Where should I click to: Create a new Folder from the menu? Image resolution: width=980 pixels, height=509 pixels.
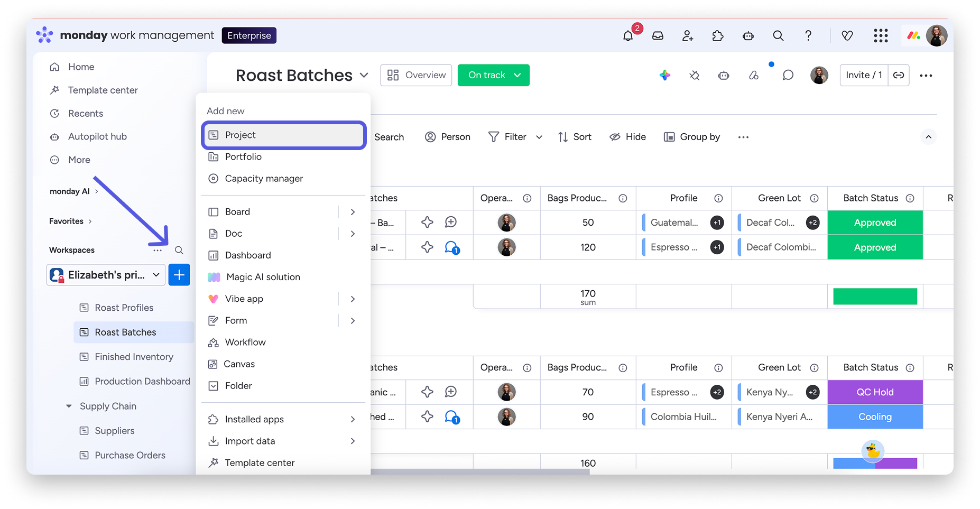pos(284,386)
